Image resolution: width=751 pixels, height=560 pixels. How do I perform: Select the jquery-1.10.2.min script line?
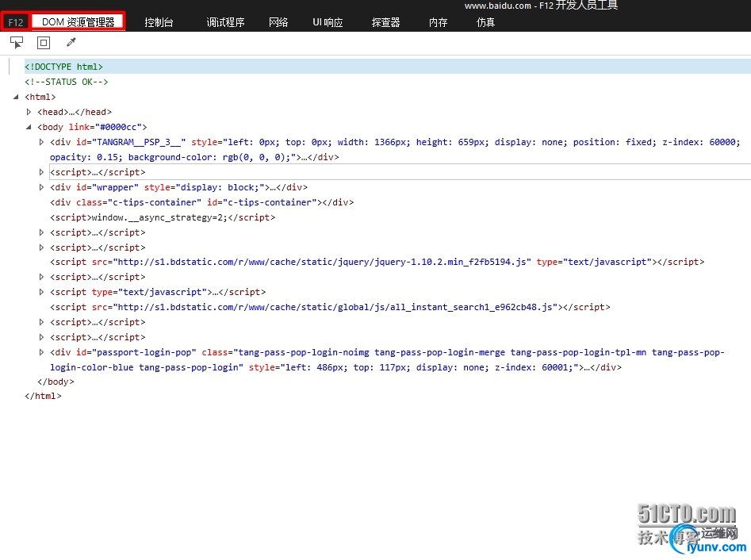[x=377, y=262]
